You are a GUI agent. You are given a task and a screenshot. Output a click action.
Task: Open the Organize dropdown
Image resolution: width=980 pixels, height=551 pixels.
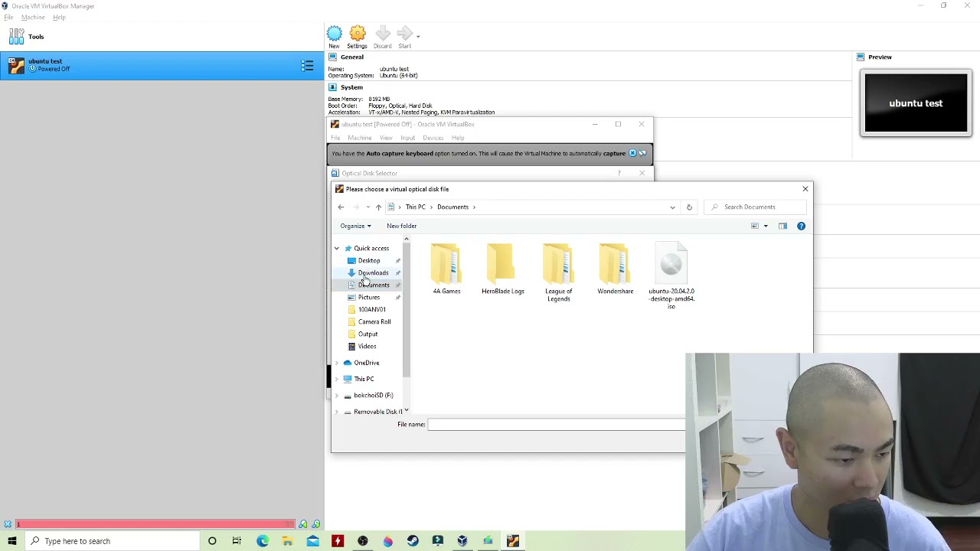(x=355, y=226)
